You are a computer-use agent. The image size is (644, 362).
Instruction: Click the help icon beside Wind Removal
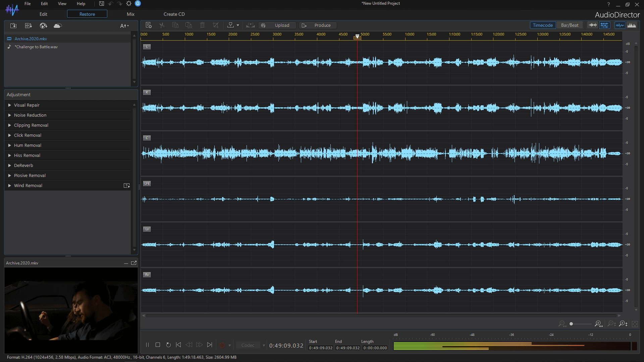point(127,186)
